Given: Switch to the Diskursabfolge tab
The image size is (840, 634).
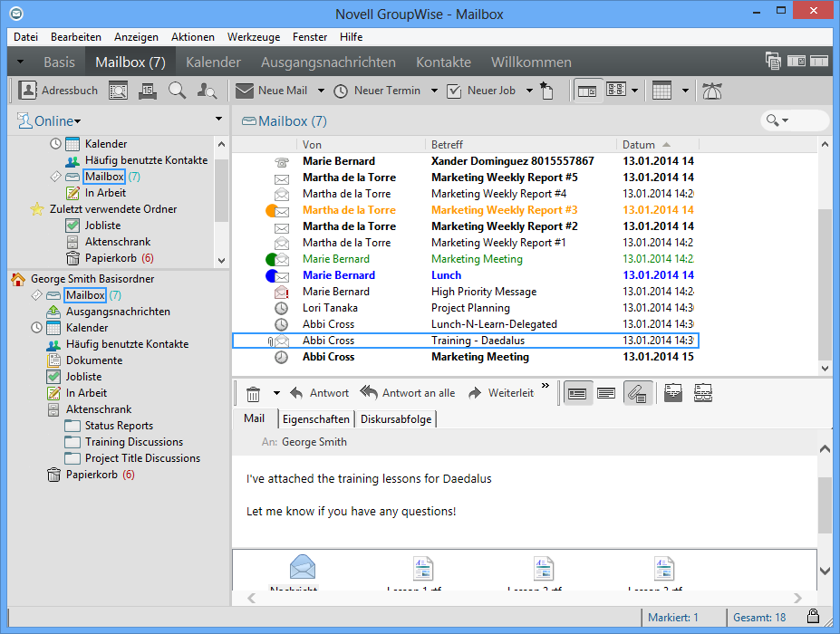Looking at the screenshot, I should [x=396, y=419].
